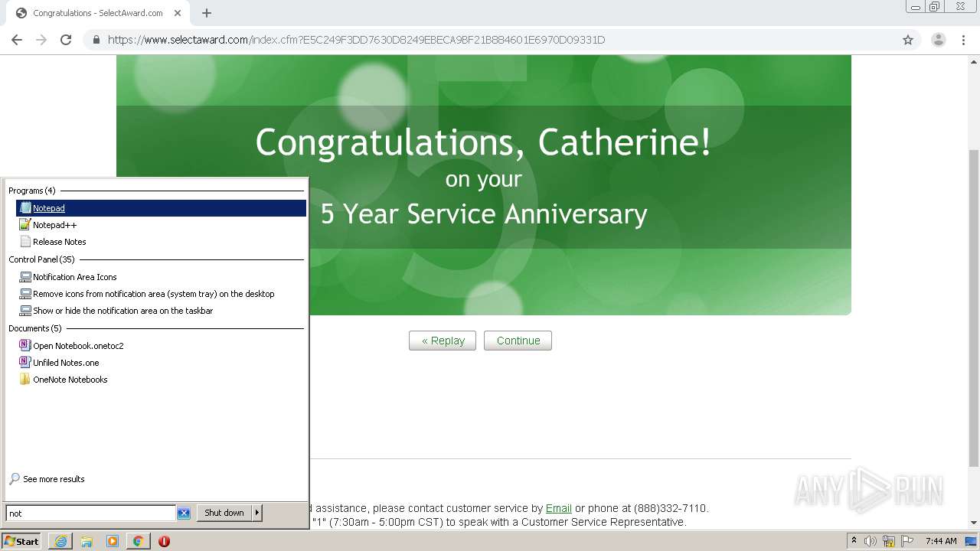980x551 pixels.
Task: Open OneNote Notebooks folder icon
Action: click(x=25, y=380)
